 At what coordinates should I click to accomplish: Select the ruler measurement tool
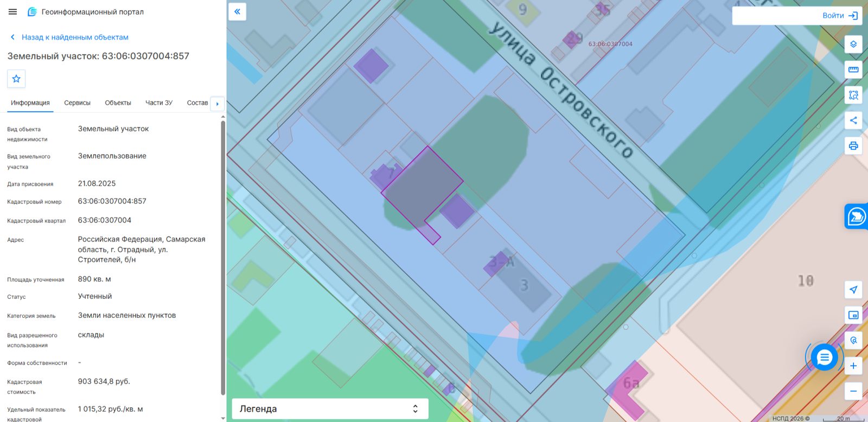(853, 69)
